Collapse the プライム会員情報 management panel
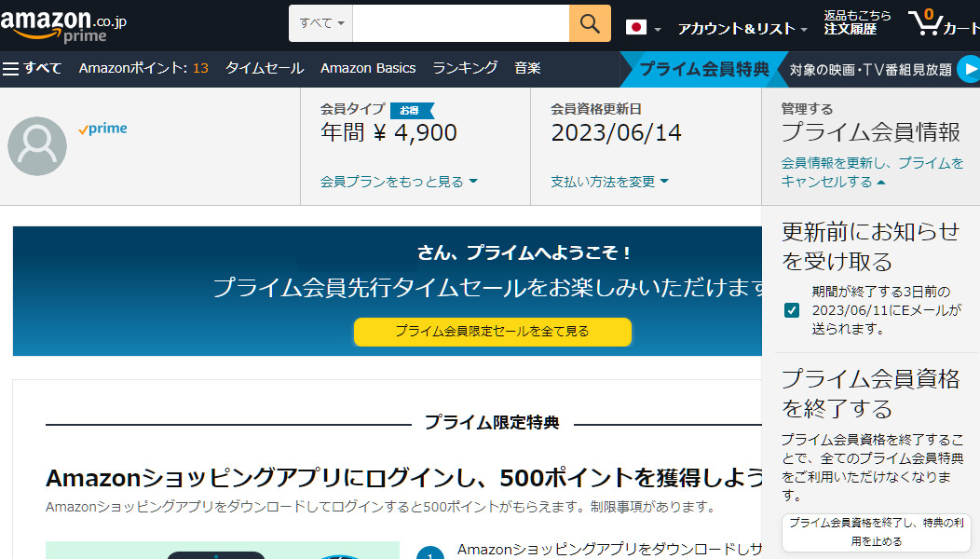Image resolution: width=980 pixels, height=559 pixels. coord(872,172)
